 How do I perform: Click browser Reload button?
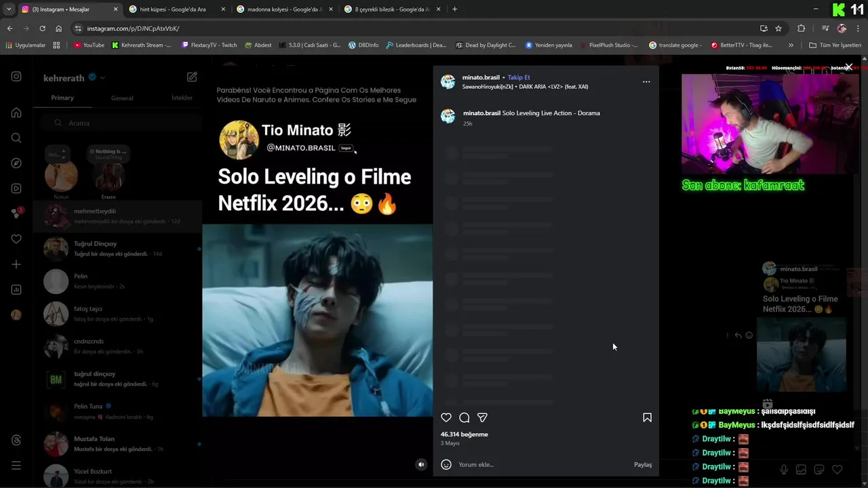(x=42, y=28)
